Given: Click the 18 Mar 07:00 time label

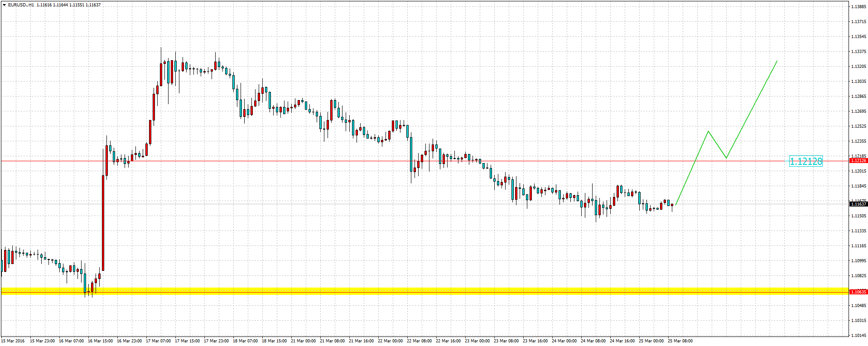Looking at the screenshot, I should coord(245,341).
